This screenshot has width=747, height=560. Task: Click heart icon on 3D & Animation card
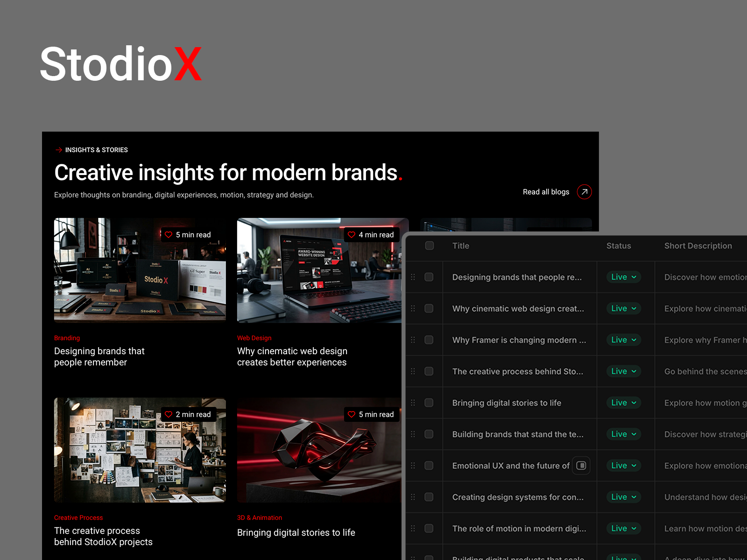(352, 414)
